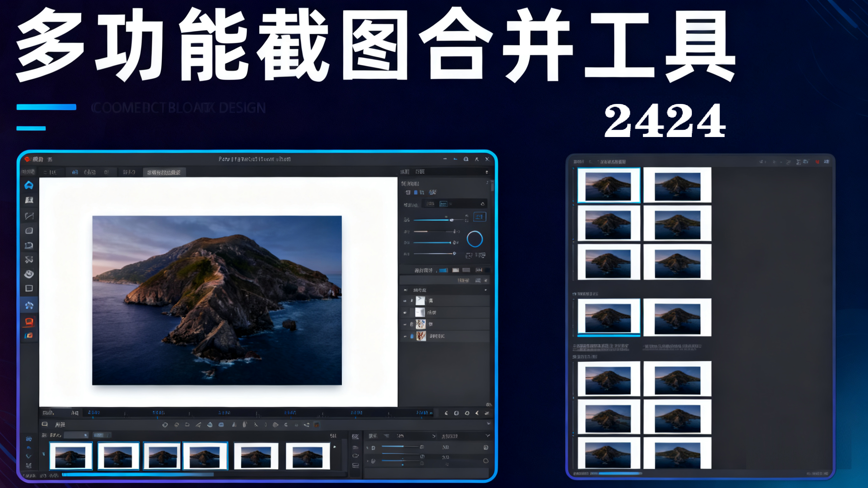Switch to the highlighted gray tab above canvas
The width and height of the screenshot is (868, 488).
pos(164,173)
